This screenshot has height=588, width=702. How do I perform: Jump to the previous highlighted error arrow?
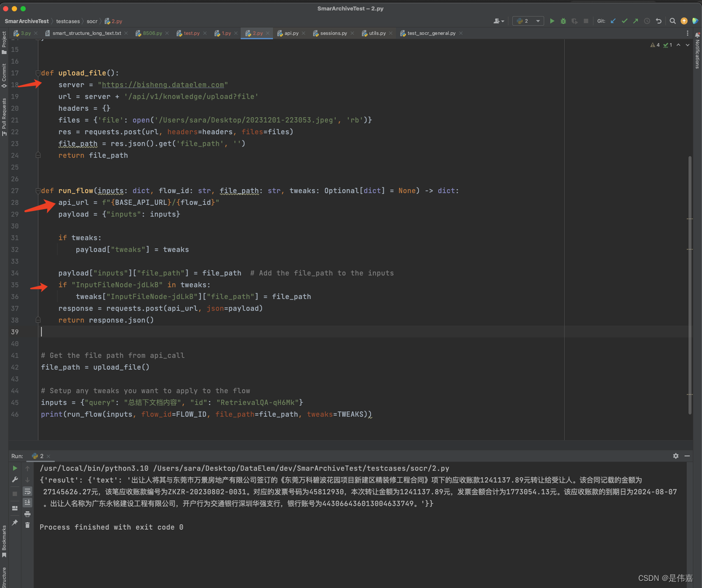click(678, 45)
